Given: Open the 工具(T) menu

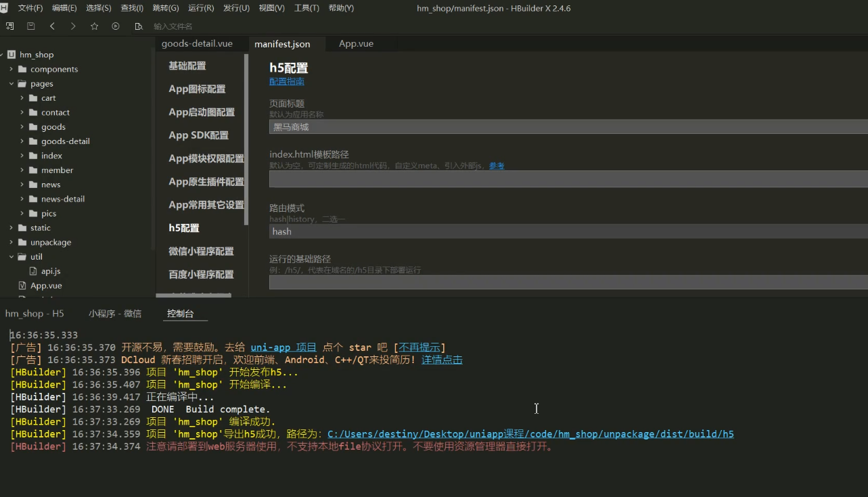Looking at the screenshot, I should coord(306,8).
